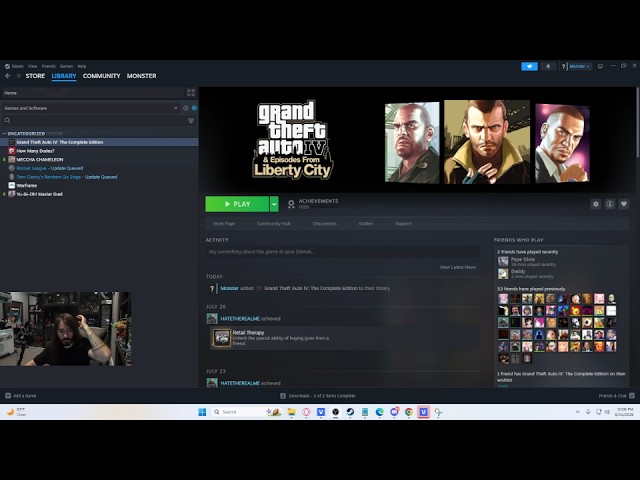Image resolution: width=640 pixels, height=480 pixels.
Task: Click the library search magnifier icon
Action: pyautogui.click(x=7, y=120)
